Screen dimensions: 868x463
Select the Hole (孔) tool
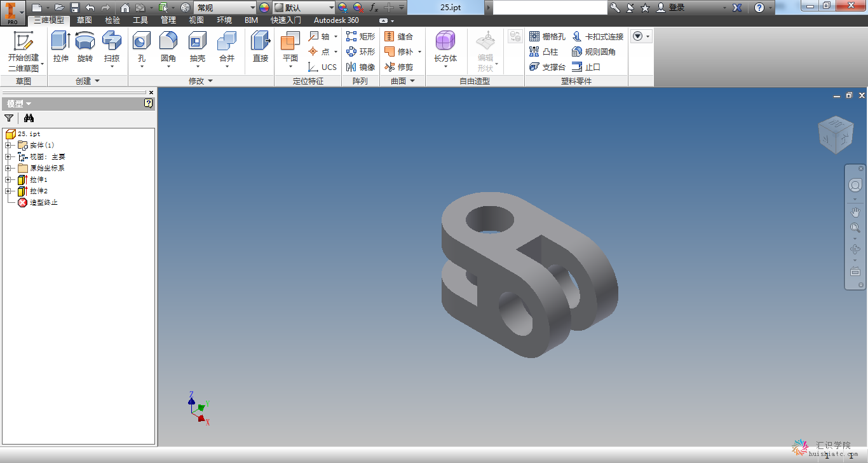(141, 50)
